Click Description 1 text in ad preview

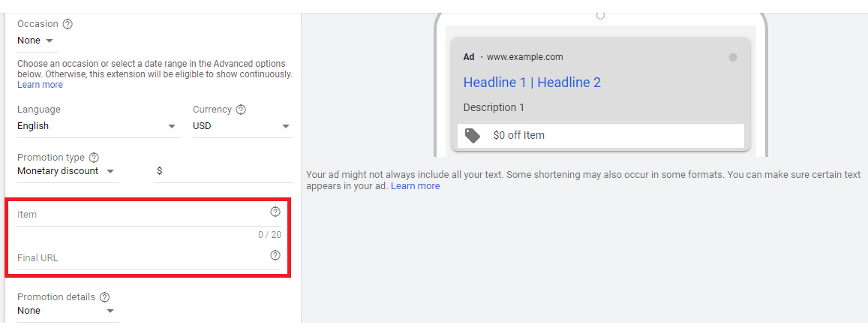coord(494,107)
